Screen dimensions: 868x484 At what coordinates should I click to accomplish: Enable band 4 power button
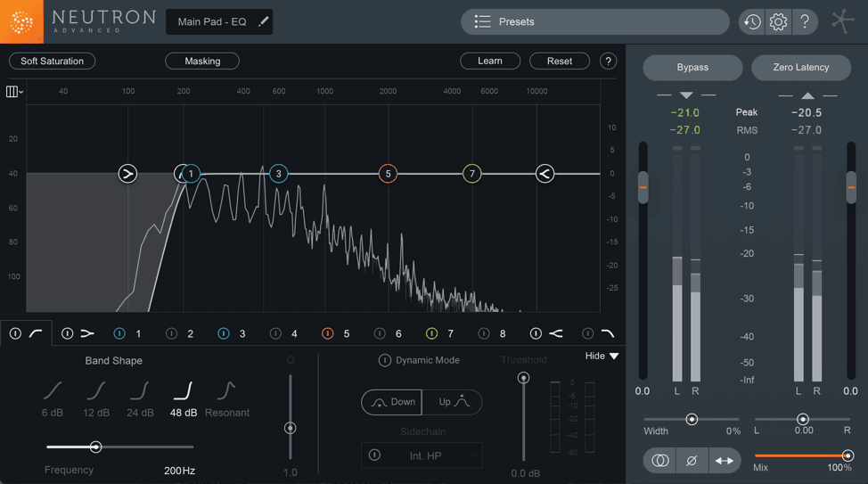tap(275, 333)
